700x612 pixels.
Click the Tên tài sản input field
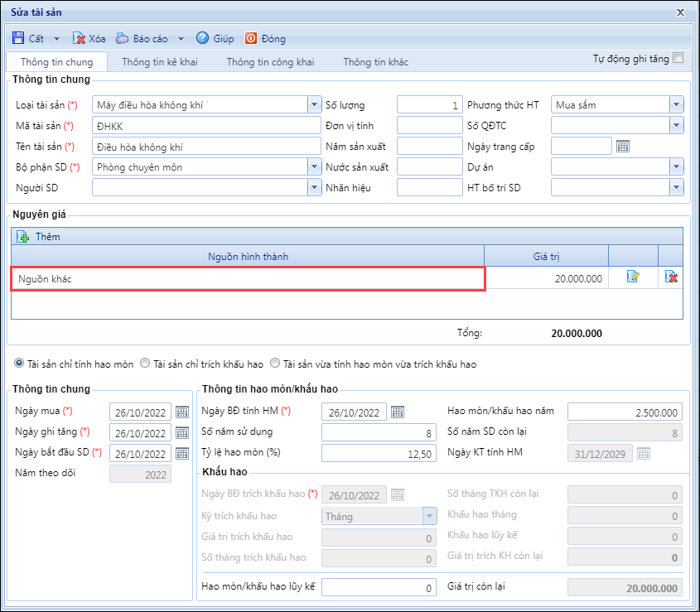click(205, 147)
